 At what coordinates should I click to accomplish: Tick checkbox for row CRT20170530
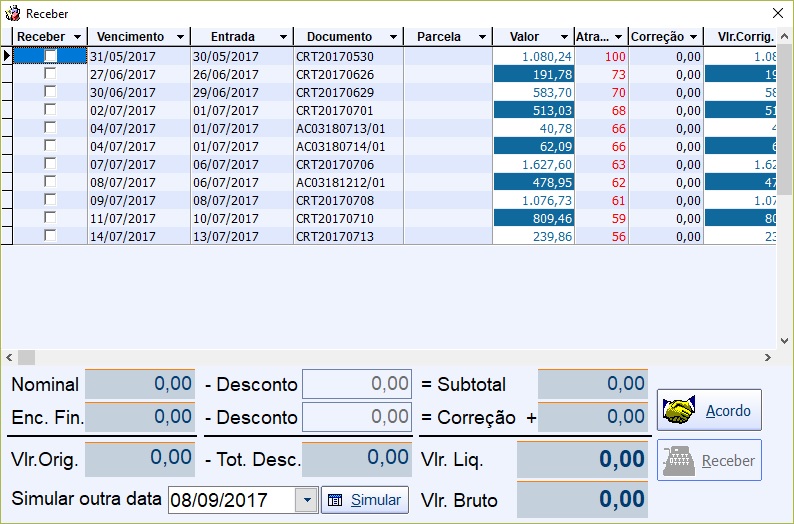(x=50, y=55)
